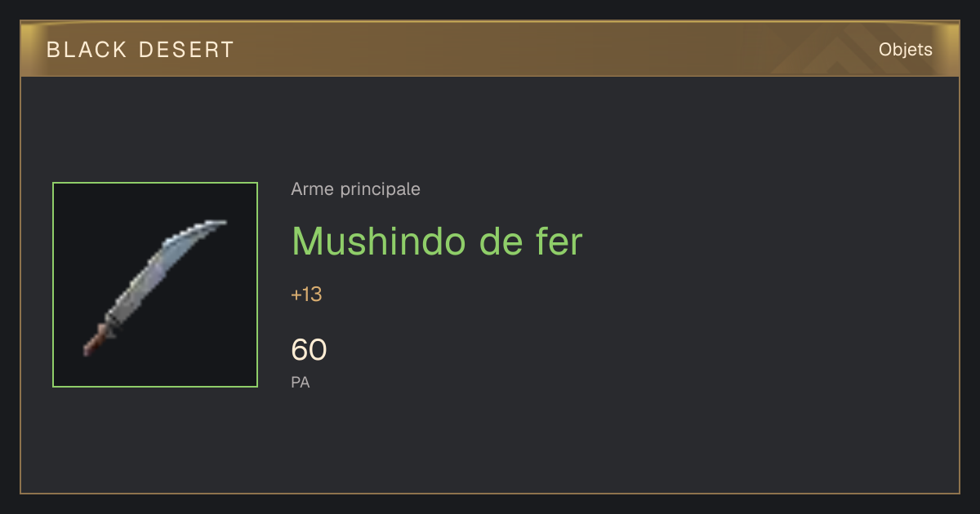Select the Mushindo de fer item name
This screenshot has width=980, height=514.
[x=437, y=241]
